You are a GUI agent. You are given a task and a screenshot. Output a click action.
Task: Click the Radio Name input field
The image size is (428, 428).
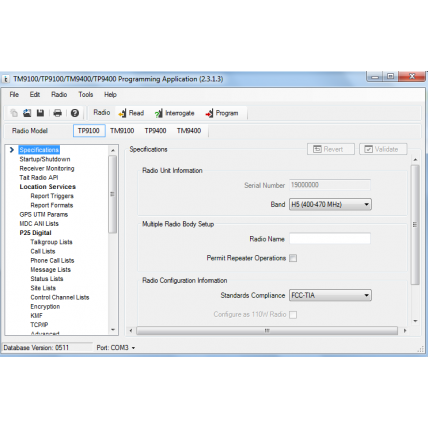[330, 239]
